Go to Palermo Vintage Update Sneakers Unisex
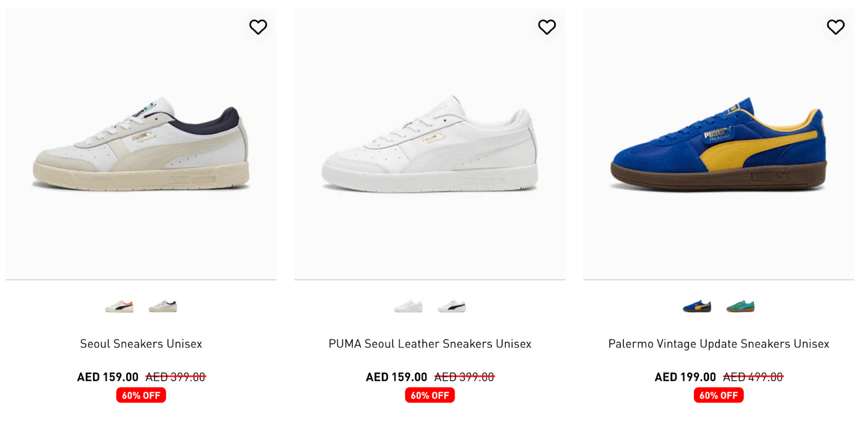This screenshot has height=427, width=868. [718, 344]
